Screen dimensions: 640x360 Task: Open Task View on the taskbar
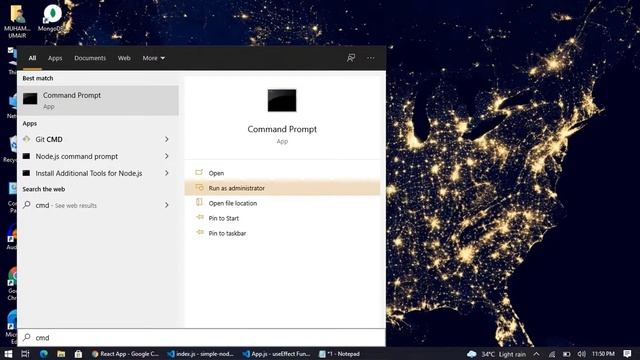[x=25, y=353]
